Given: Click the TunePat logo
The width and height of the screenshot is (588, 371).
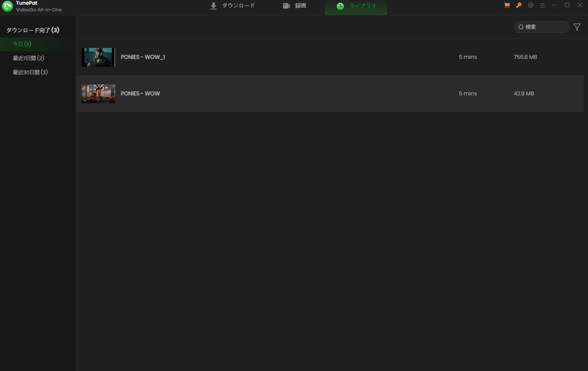Looking at the screenshot, I should coord(7,7).
